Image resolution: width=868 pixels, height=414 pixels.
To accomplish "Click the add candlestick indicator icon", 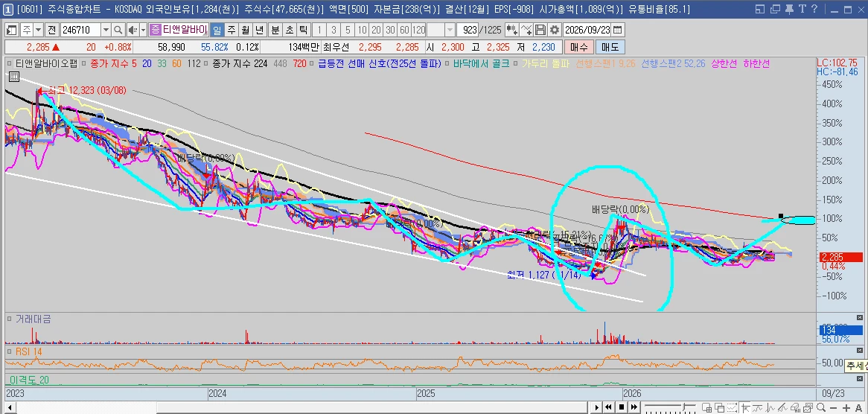I will 512,30.
